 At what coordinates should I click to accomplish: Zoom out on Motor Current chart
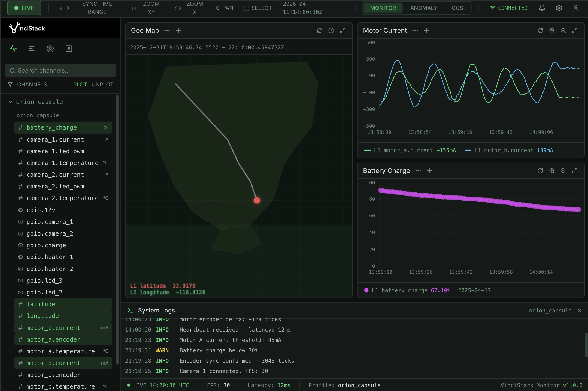[563, 31]
